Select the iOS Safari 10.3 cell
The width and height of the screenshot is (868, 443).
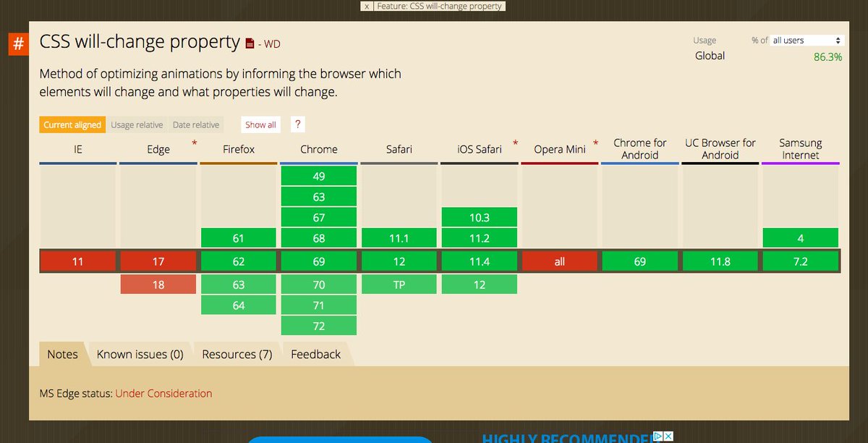click(x=480, y=217)
